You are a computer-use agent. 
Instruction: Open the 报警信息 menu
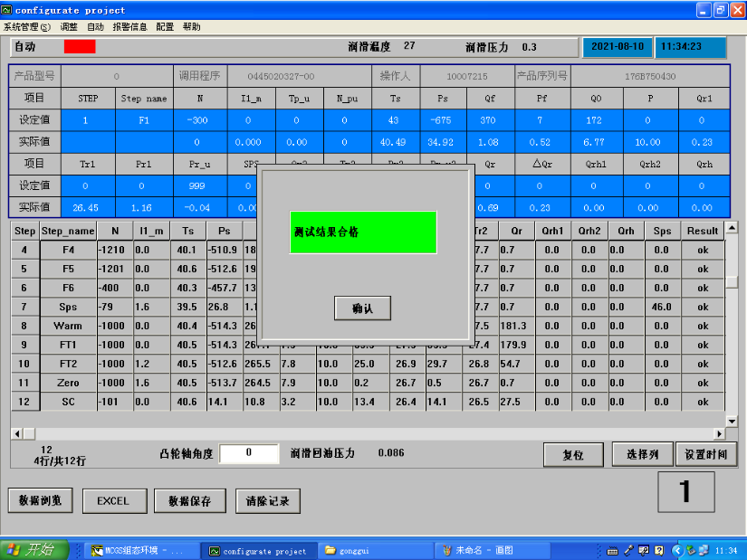coord(130,27)
